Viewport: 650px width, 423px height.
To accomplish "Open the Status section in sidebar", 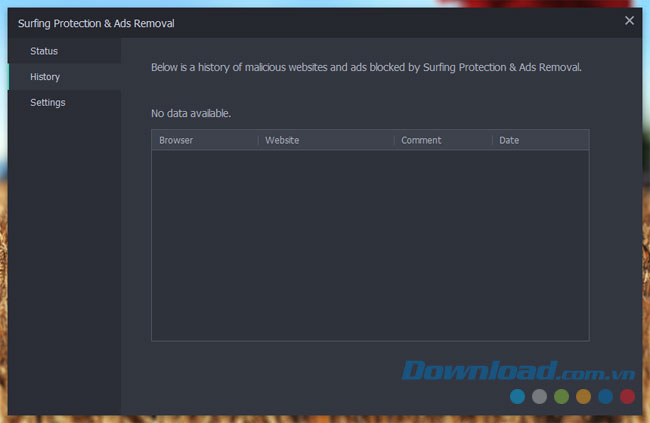I will coord(64,51).
